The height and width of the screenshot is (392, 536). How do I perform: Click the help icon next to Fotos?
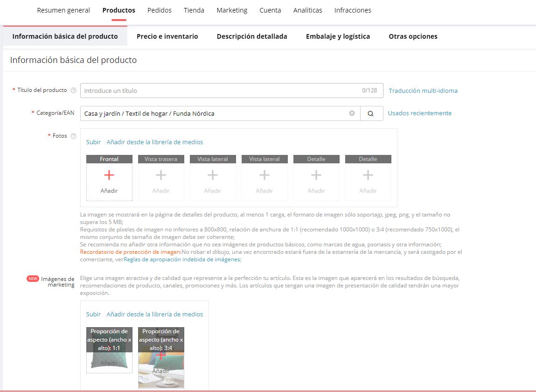[74, 136]
